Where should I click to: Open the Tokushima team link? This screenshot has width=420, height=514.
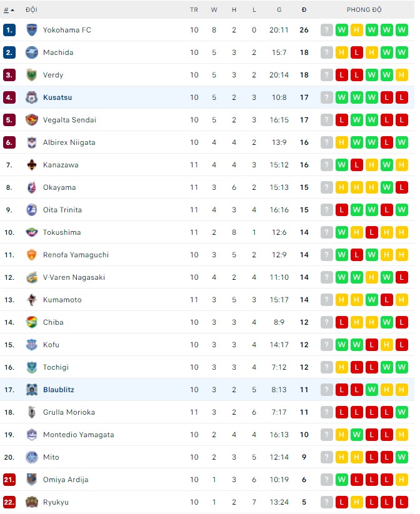tap(62, 232)
